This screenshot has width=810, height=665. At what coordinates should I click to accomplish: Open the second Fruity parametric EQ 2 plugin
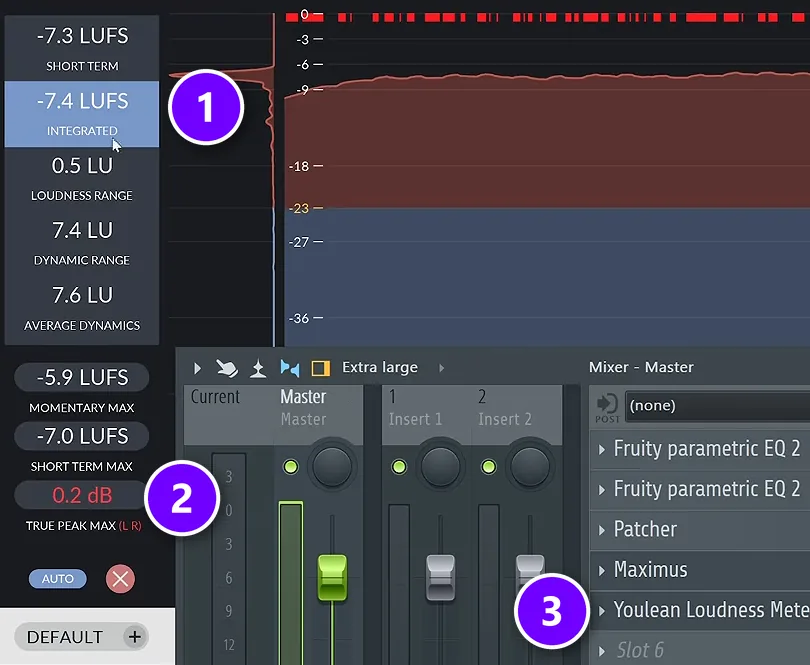point(707,489)
